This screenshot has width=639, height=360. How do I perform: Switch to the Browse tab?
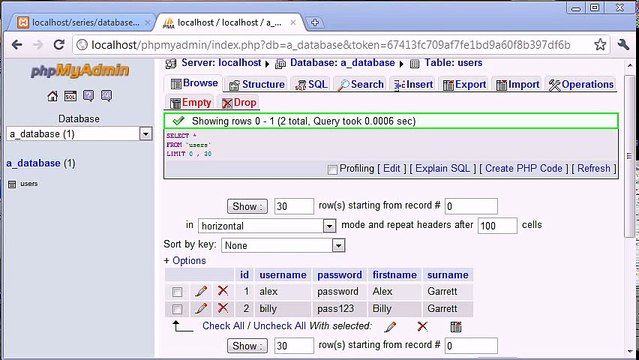[x=194, y=83]
